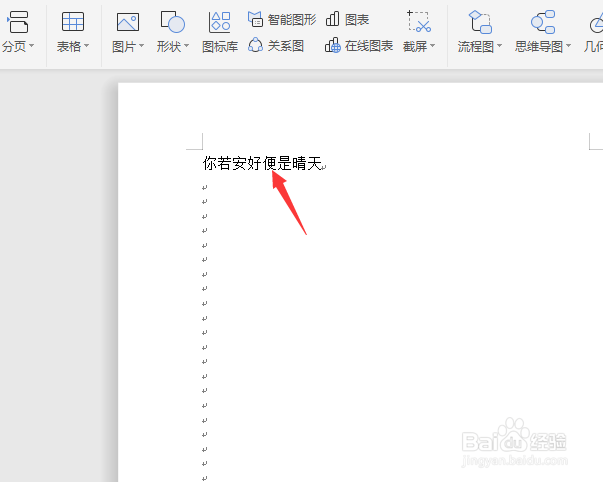Image resolution: width=603 pixels, height=482 pixels.
Task: Click the 截屏 screenshot scissors icon
Action: [418, 22]
